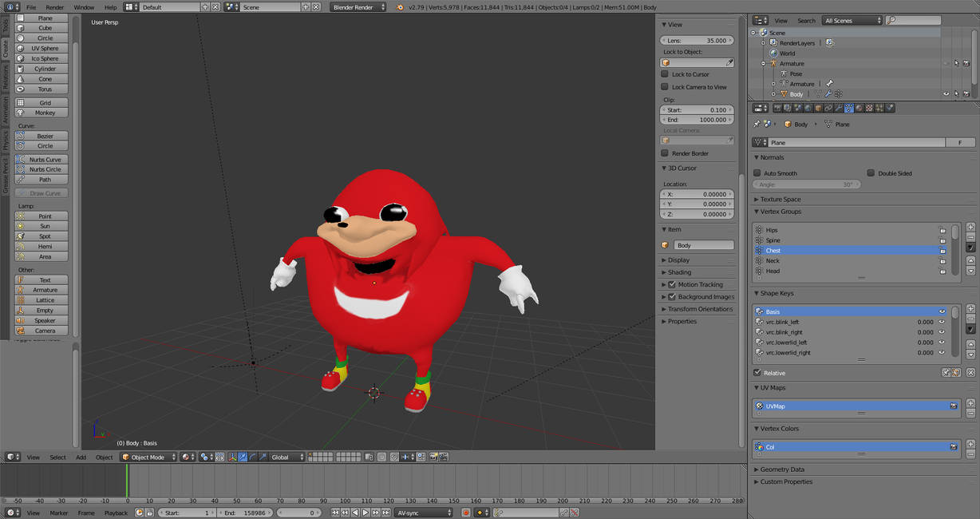Open the Render menu
The image size is (980, 519).
pyautogui.click(x=55, y=7)
